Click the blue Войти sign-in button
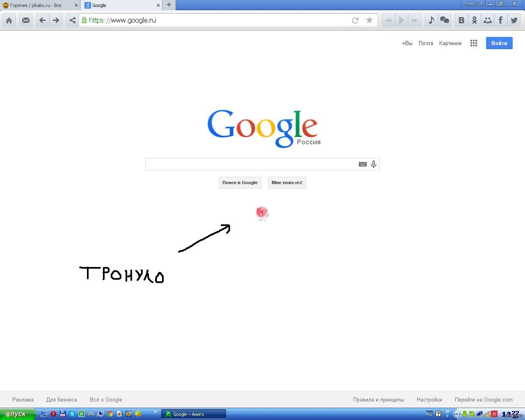The height and width of the screenshot is (420, 525). pyautogui.click(x=499, y=43)
